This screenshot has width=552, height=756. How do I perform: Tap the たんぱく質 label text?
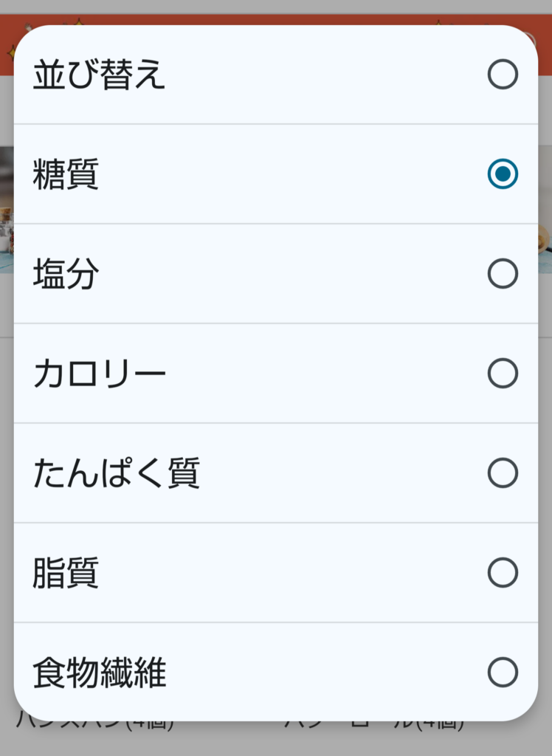coord(116,474)
